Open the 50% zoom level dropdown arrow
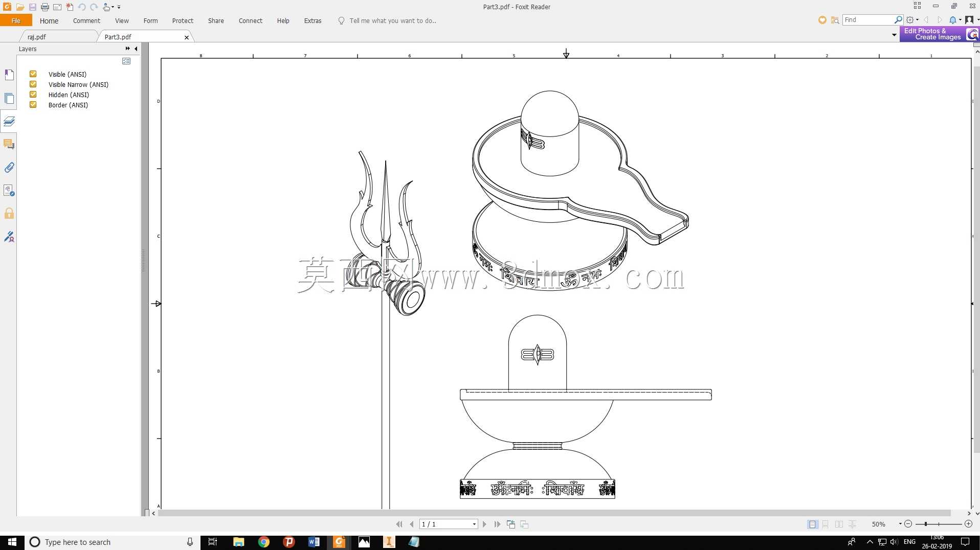 900,524
